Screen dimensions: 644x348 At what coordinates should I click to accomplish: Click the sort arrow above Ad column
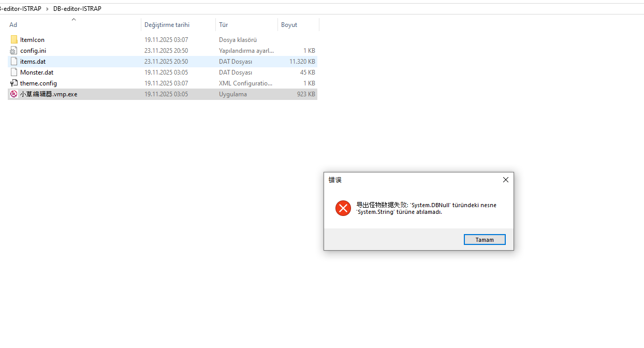(74, 20)
